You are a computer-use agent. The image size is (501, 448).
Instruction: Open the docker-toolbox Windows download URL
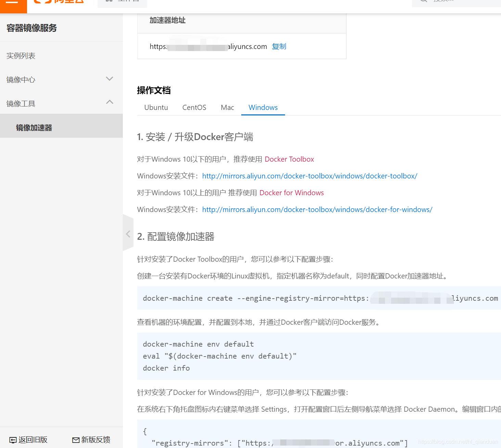pyautogui.click(x=310, y=176)
